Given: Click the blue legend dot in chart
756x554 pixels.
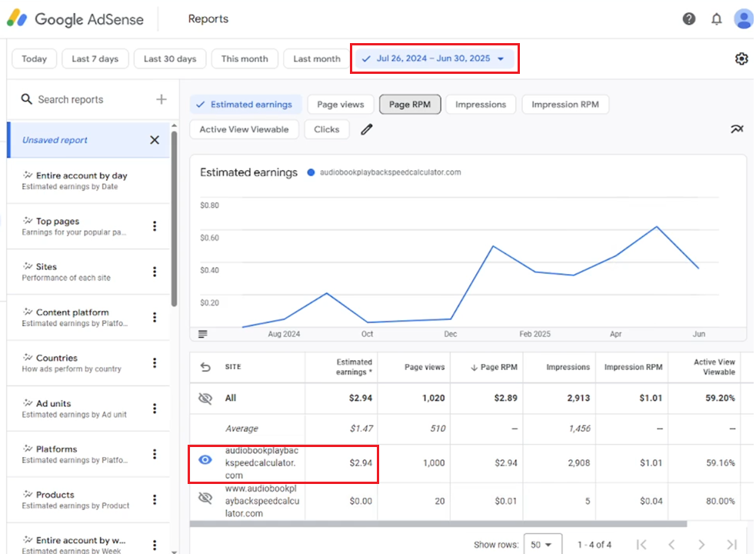Looking at the screenshot, I should pos(311,172).
